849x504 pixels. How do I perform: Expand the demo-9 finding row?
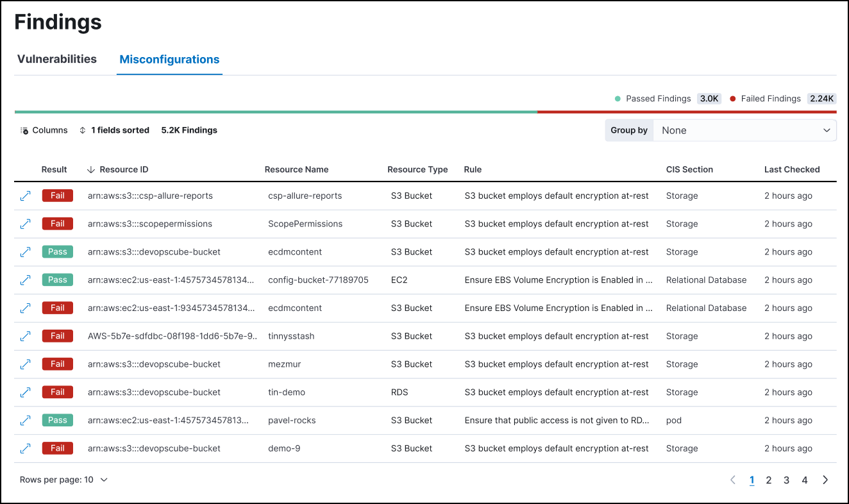pyautogui.click(x=26, y=449)
